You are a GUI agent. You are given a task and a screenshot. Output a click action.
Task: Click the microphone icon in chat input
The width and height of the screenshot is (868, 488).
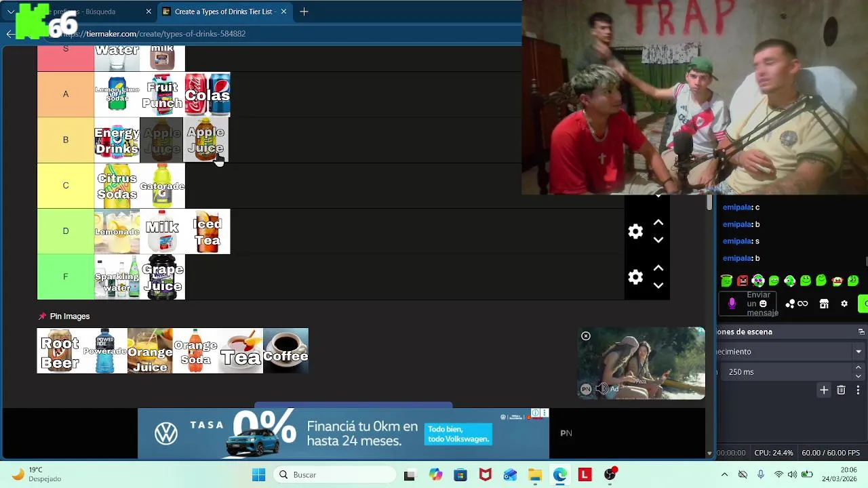732,304
